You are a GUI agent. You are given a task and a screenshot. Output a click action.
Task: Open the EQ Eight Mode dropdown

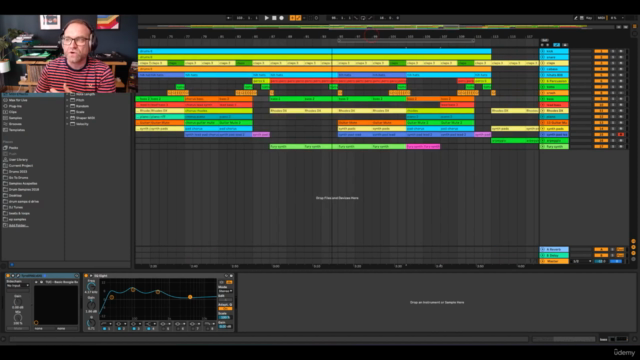click(x=225, y=291)
